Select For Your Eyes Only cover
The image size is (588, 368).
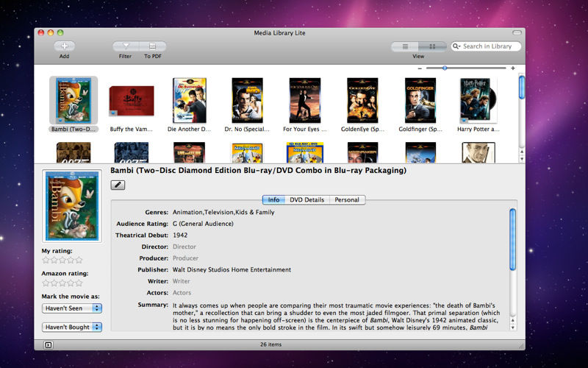[305, 100]
